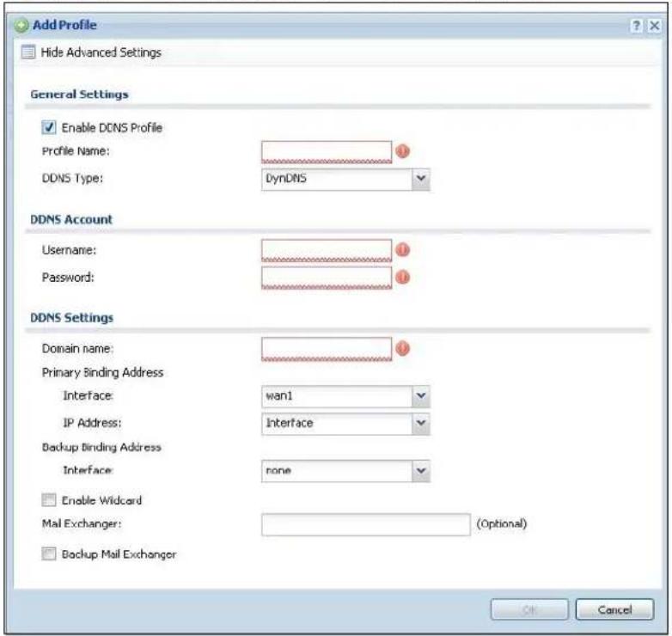Click the Mail Exchanger: label
Screen dimensions: 672x636
point(82,523)
